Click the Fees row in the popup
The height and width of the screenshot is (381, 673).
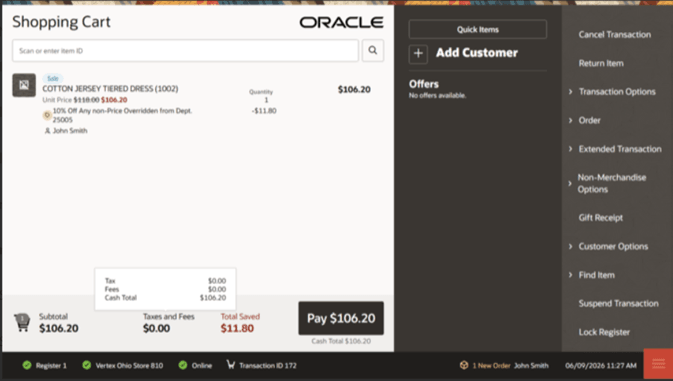(x=165, y=289)
